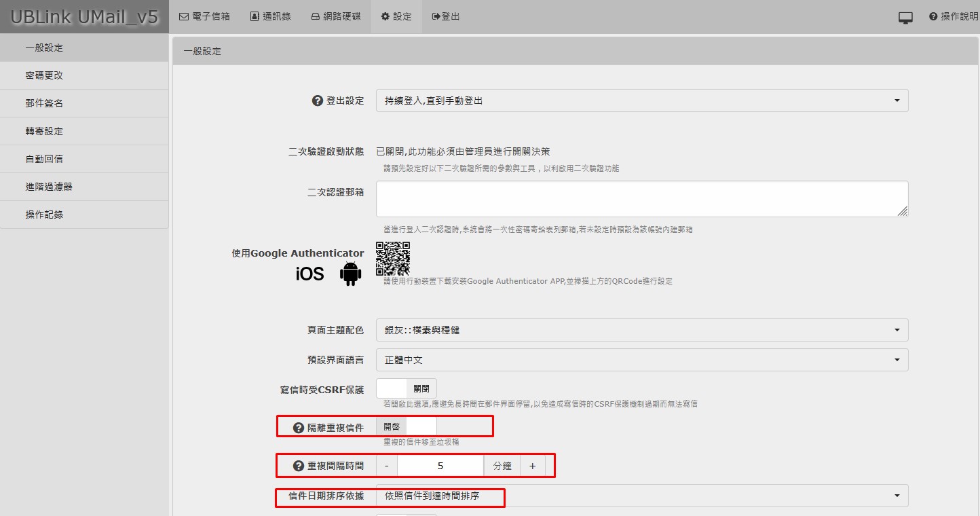This screenshot has width=980, height=516.
Task: Select 密碼更改 in the sidebar
Action: [x=44, y=75]
